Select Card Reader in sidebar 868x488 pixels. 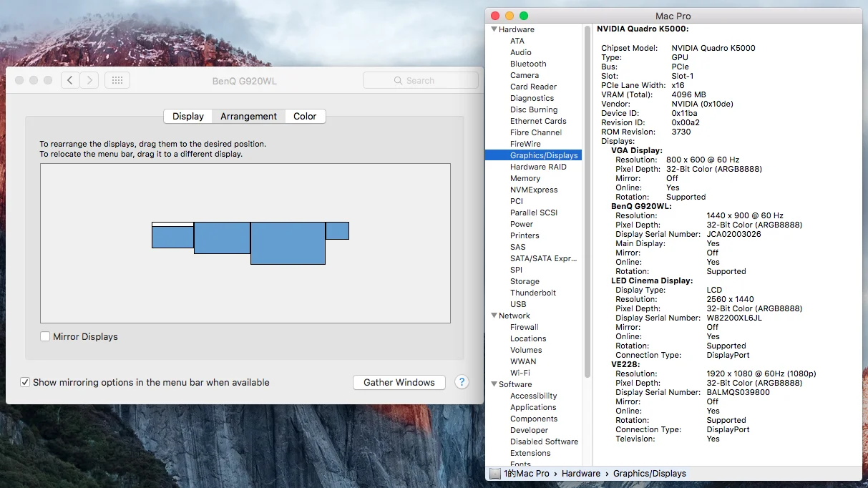[x=533, y=87]
